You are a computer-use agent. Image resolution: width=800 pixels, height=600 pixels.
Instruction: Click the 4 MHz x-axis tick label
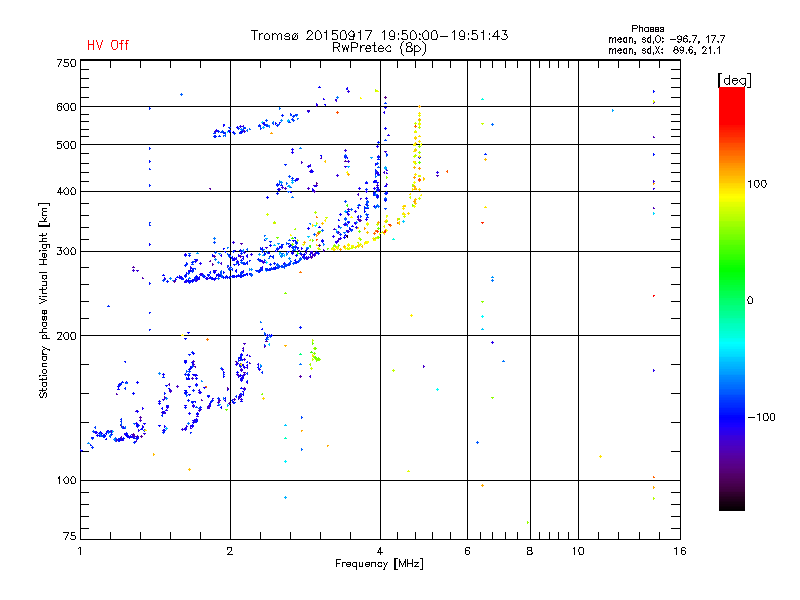coord(379,551)
